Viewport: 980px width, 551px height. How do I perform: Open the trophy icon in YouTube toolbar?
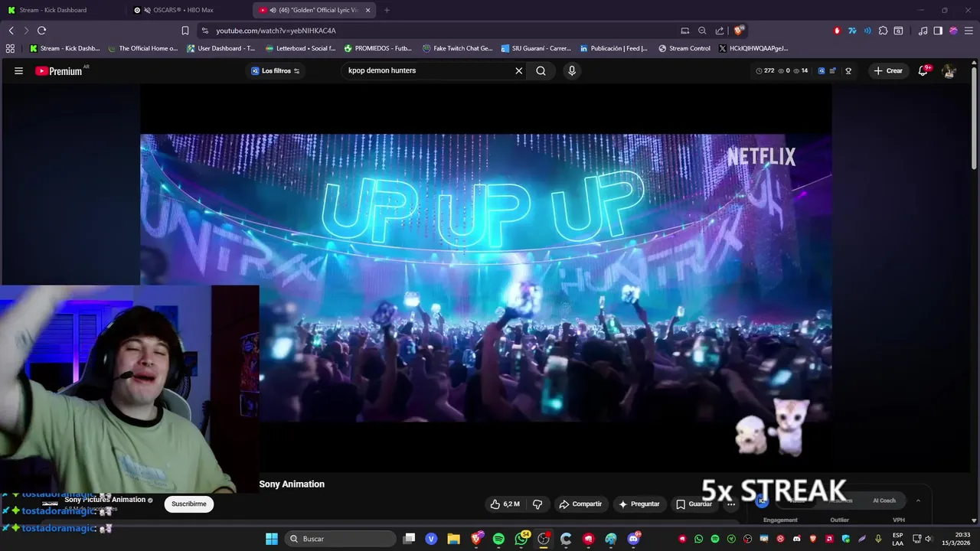pyautogui.click(x=848, y=70)
